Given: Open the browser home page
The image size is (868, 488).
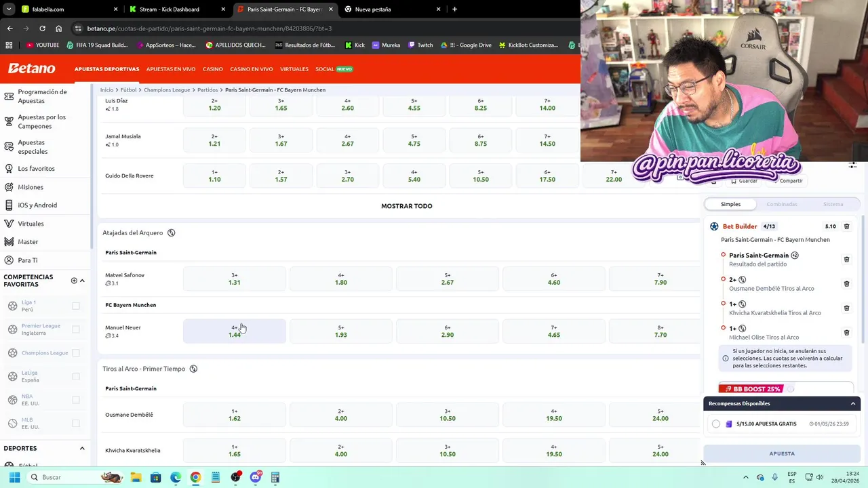Looking at the screenshot, I should coord(58,28).
